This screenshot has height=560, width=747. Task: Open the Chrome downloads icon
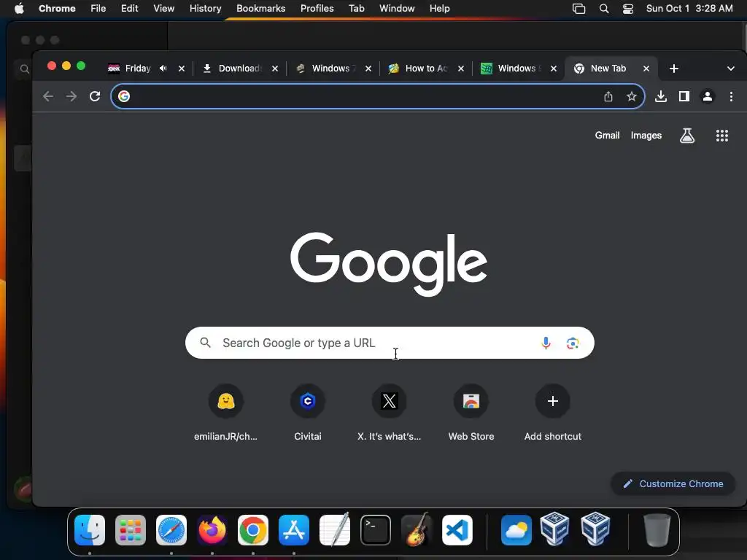click(x=661, y=97)
